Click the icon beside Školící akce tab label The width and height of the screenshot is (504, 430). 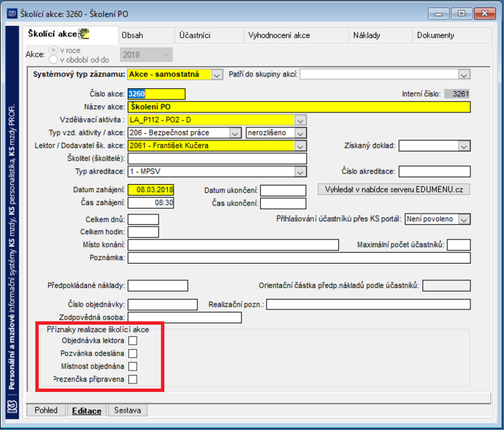coord(84,34)
